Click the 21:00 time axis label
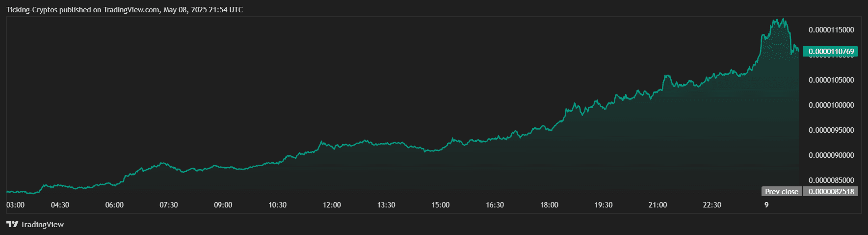Viewport: 868px width, 235px height. [658, 205]
